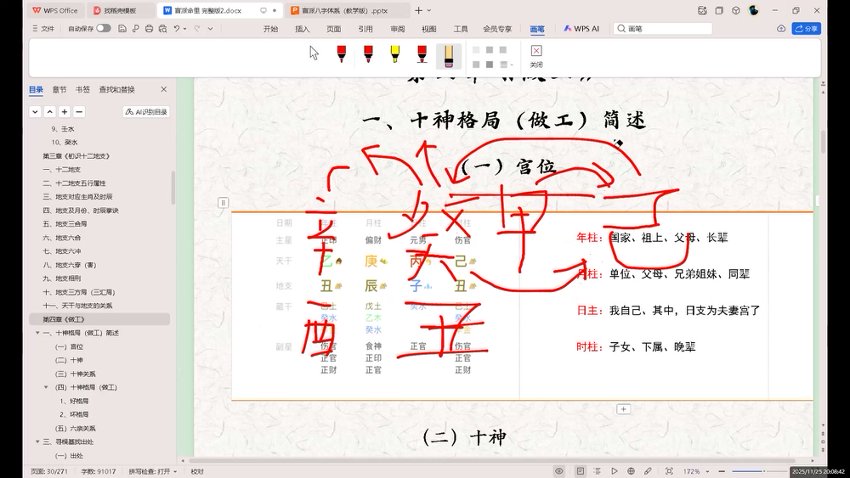Pick the first swatch in top row
Viewport: 850px width, 478px height.
pyautogui.click(x=476, y=50)
